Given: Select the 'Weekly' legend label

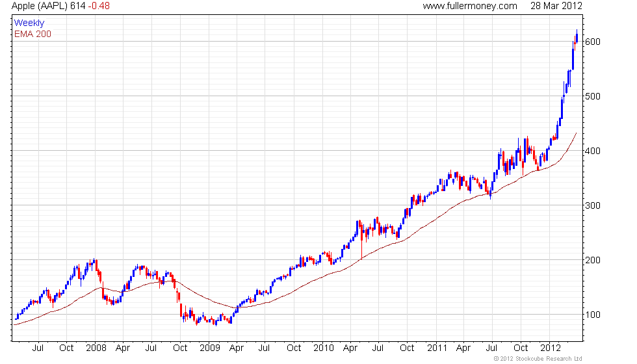Looking at the screenshot, I should pyautogui.click(x=29, y=23).
